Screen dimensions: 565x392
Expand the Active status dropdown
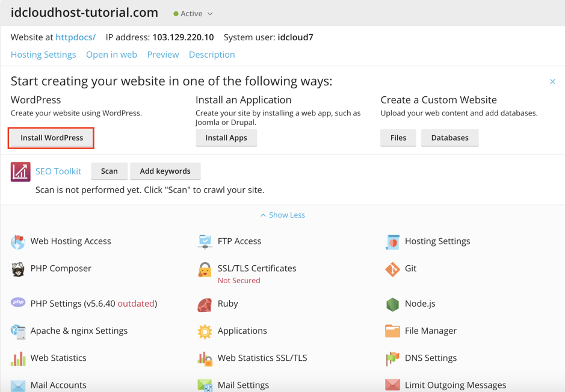[193, 13]
